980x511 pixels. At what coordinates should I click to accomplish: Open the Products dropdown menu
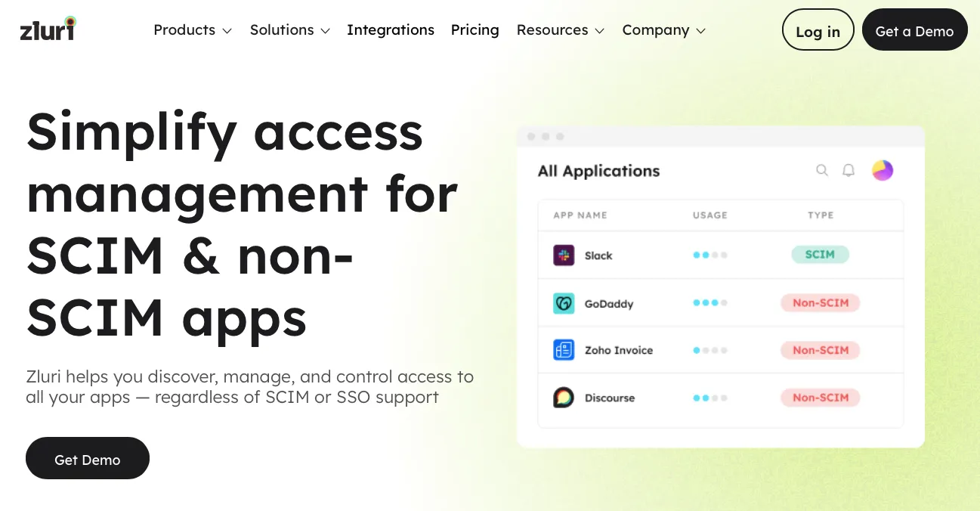193,30
